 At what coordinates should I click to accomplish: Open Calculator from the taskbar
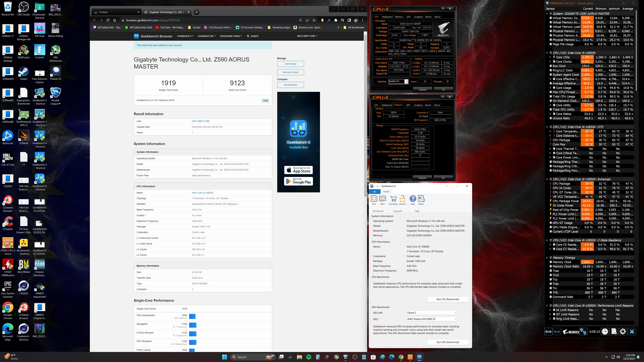click(x=318, y=357)
